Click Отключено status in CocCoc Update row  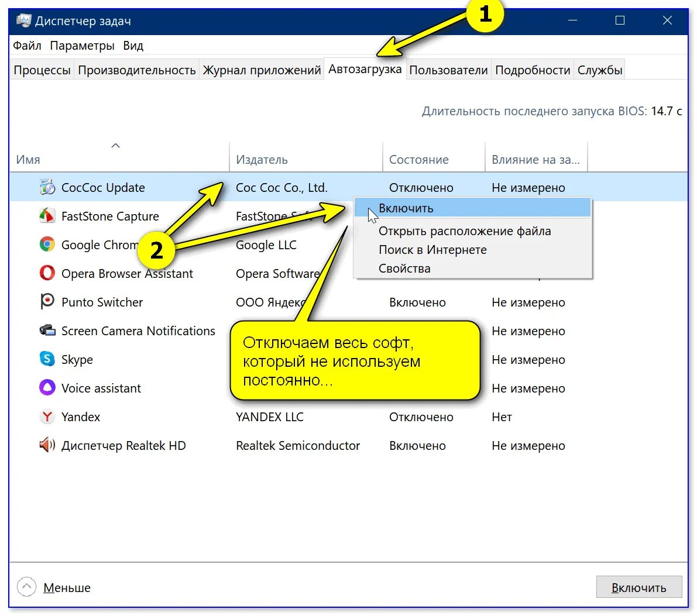(421, 188)
